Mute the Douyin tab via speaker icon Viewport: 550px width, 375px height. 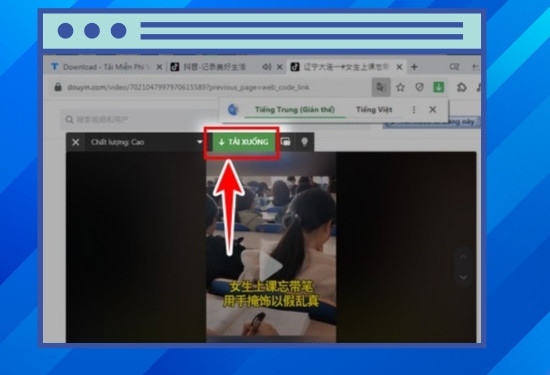coord(267,67)
